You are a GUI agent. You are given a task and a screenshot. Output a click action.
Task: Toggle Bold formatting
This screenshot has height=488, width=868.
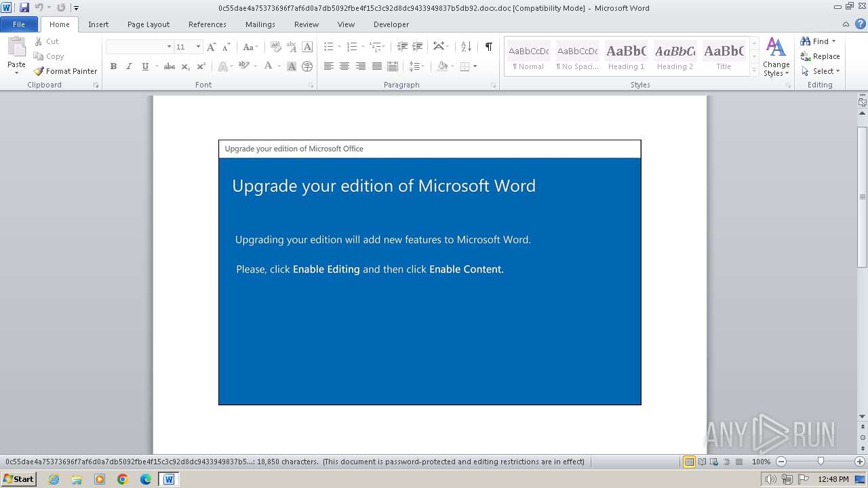pyautogui.click(x=113, y=66)
